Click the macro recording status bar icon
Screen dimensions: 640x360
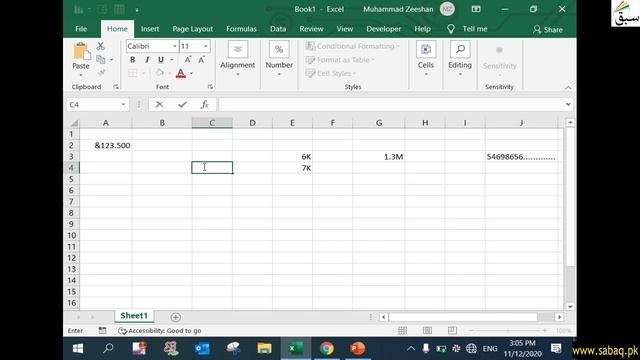[x=102, y=331]
